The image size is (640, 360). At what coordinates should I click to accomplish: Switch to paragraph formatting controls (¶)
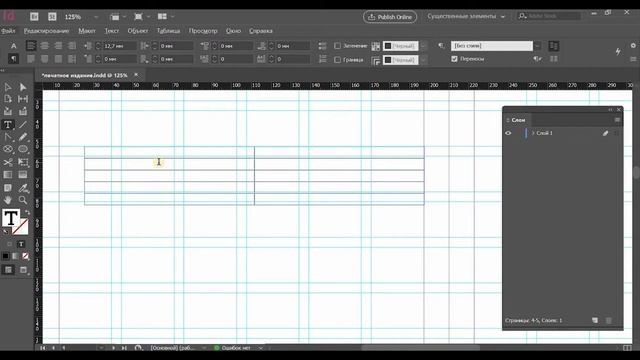tap(13, 59)
